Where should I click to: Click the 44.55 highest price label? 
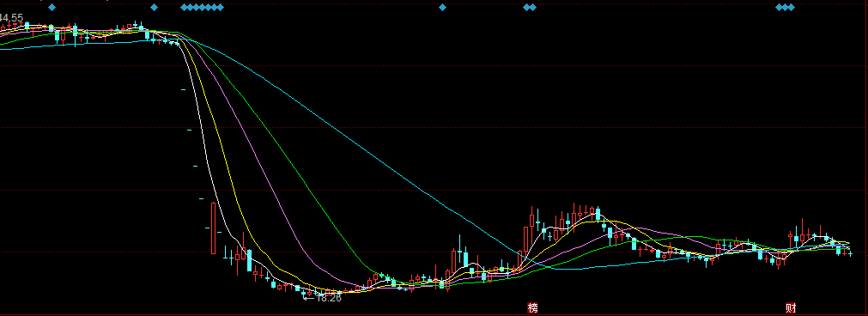12,18
